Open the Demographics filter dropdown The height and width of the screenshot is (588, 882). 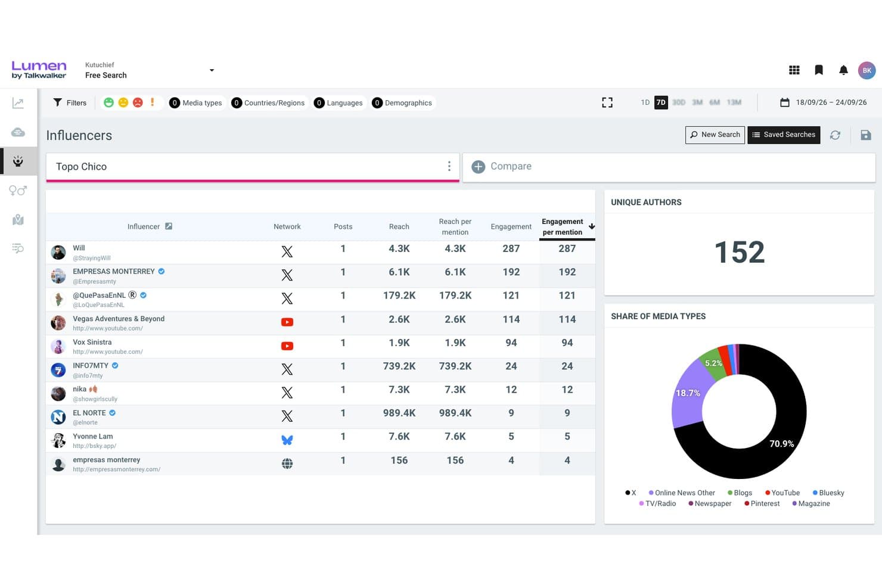(402, 103)
